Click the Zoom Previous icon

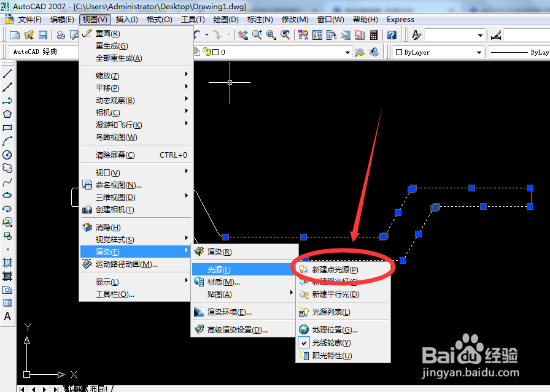tap(285, 35)
